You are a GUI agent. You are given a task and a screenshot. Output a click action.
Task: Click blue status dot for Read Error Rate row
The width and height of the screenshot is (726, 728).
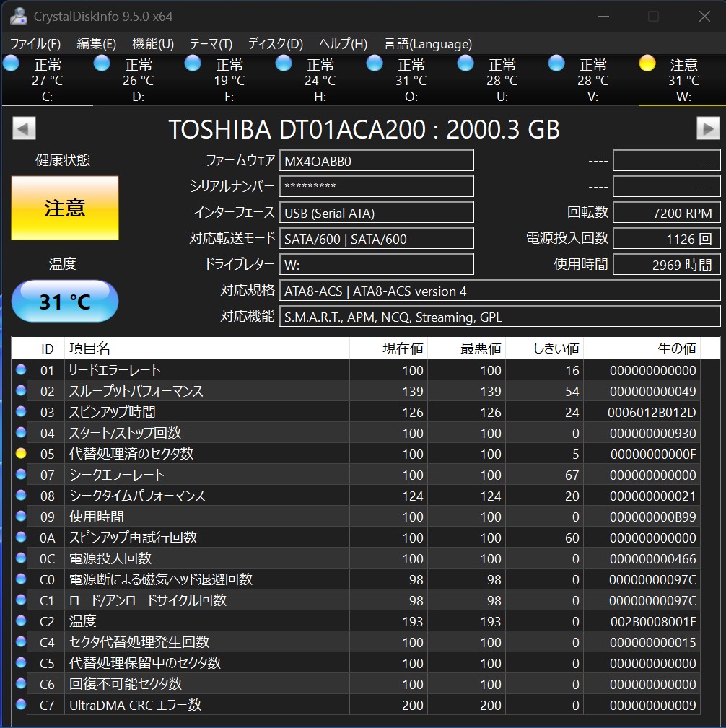point(21,370)
